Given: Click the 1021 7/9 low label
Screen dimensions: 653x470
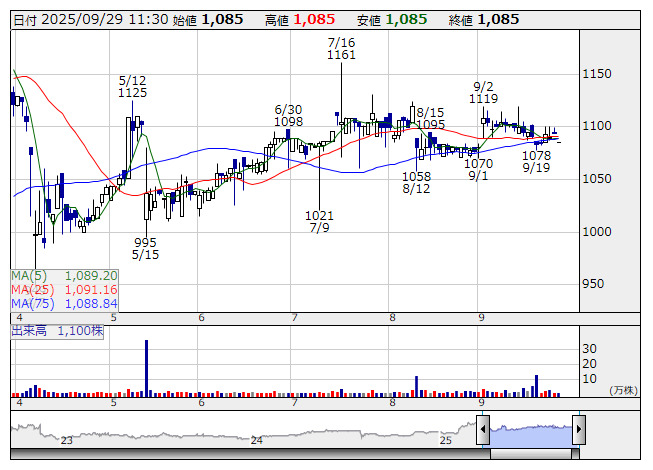Looking at the screenshot, I should (319, 221).
